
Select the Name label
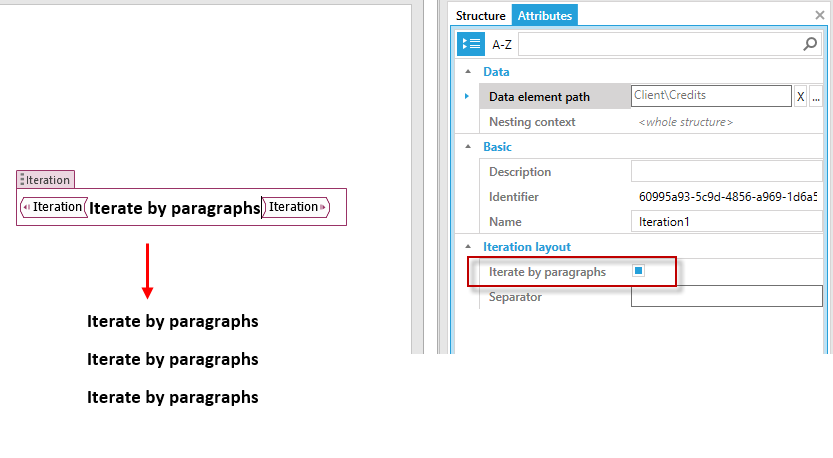point(505,222)
